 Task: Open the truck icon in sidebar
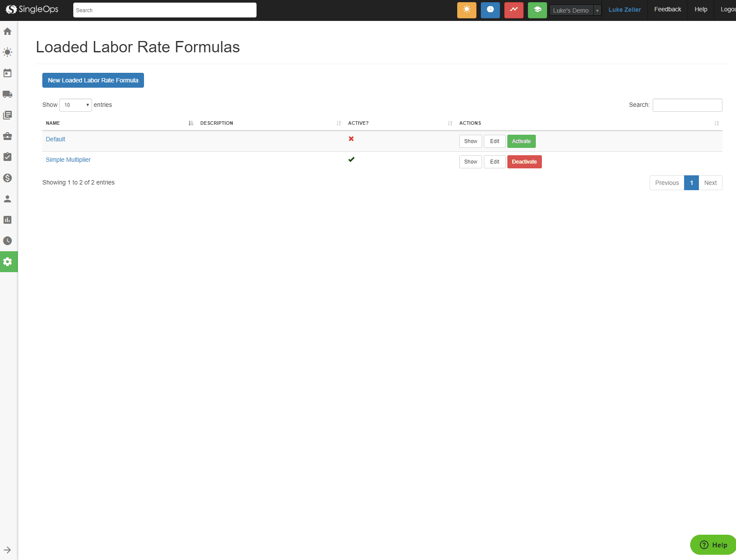[x=7, y=94]
